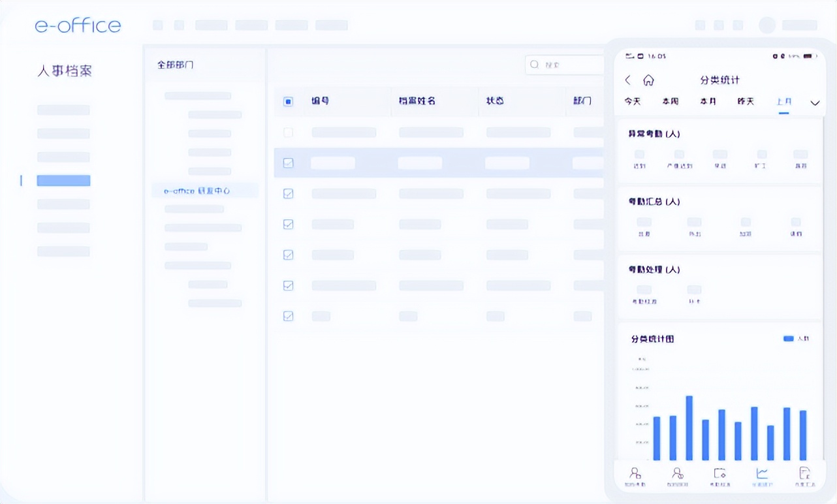
Task: Sort by the 状态 column header
Action: pyautogui.click(x=495, y=101)
